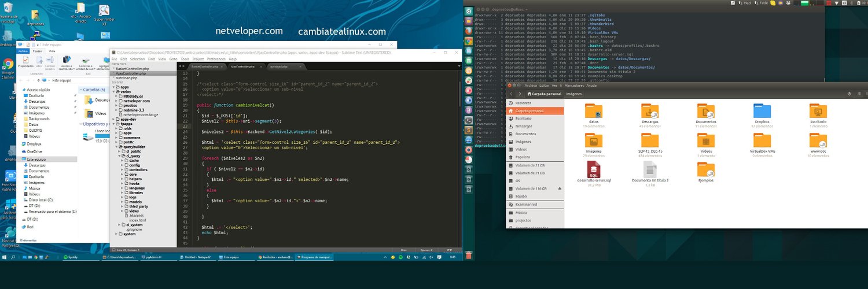Open Sublime Text Preferences menu

point(216,59)
